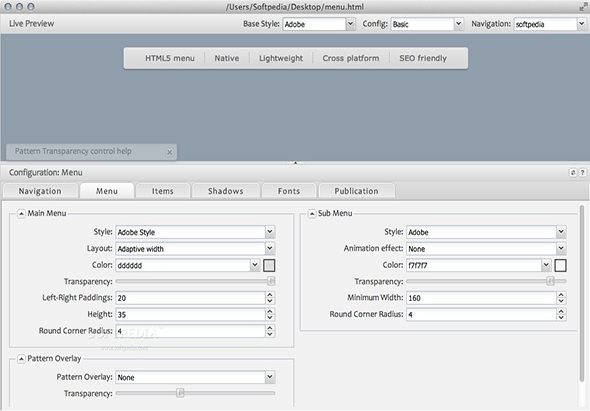This screenshot has width=590, height=411.
Task: Open the Base Style dropdown
Action: (350, 24)
